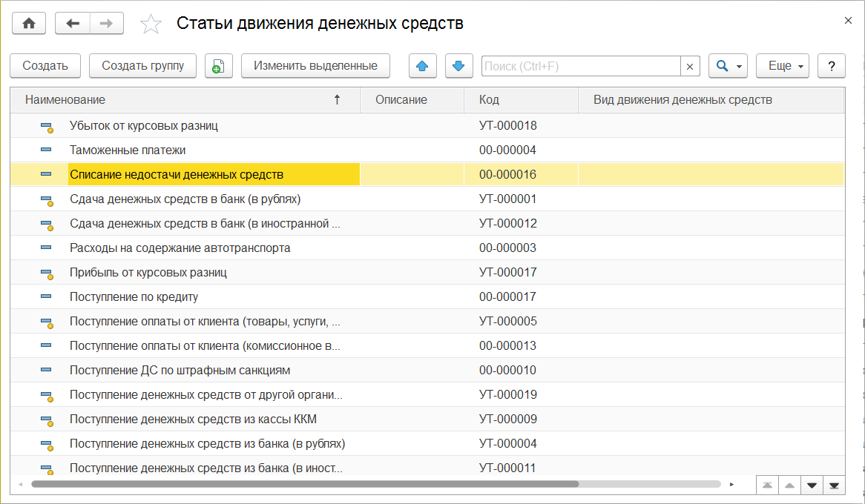Click into the Поиск search field
Viewport: 865px width, 504px height.
point(580,67)
